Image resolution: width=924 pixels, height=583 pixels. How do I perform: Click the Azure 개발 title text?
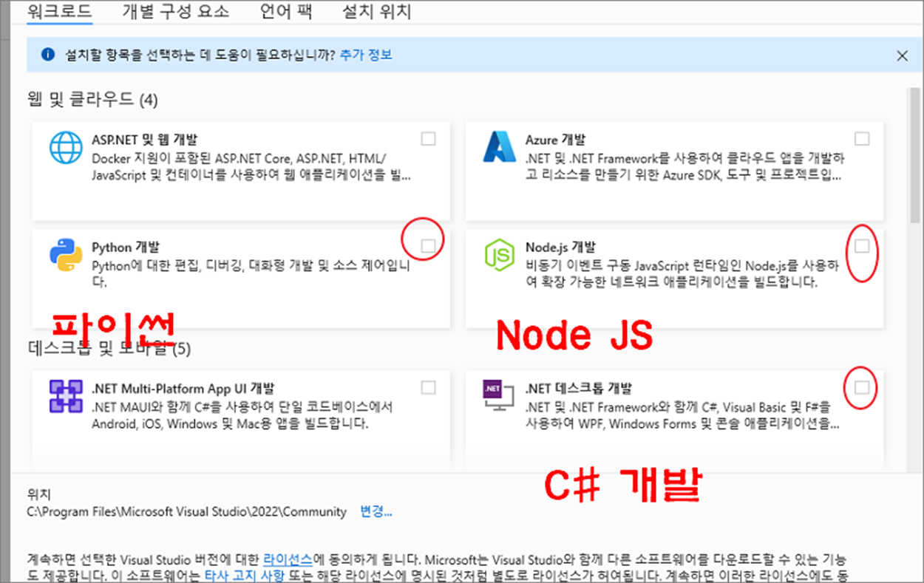point(555,140)
